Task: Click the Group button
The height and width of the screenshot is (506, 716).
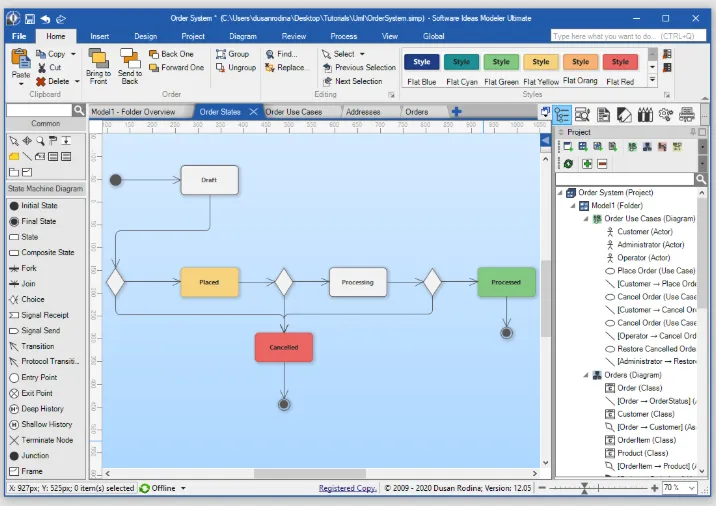Action: pos(232,54)
